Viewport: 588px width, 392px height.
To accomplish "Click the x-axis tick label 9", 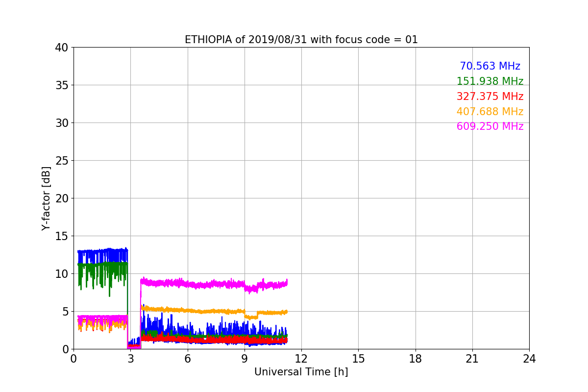I will tap(245, 359).
